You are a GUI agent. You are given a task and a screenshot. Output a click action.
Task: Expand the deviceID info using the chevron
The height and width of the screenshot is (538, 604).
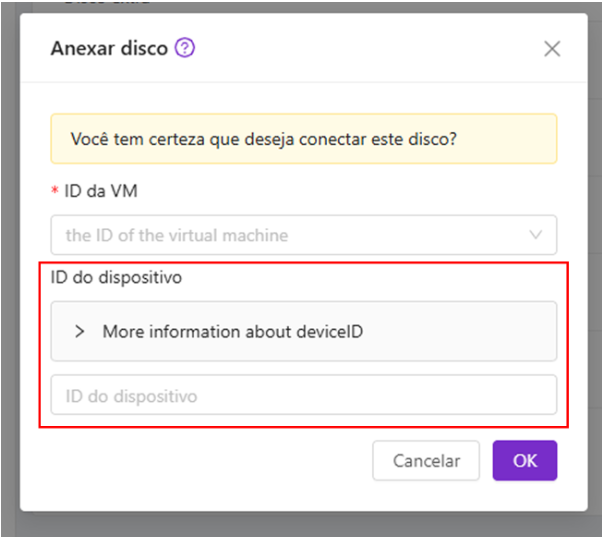point(79,332)
